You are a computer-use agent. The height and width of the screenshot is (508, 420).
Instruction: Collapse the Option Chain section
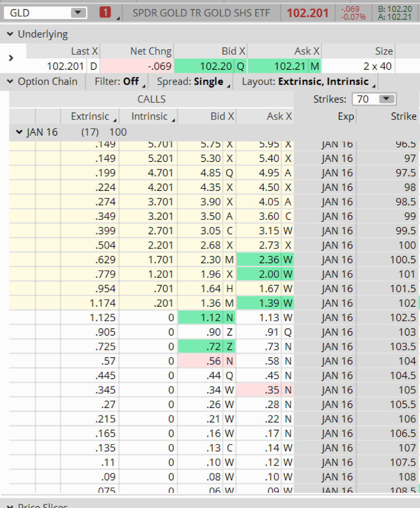(10, 81)
